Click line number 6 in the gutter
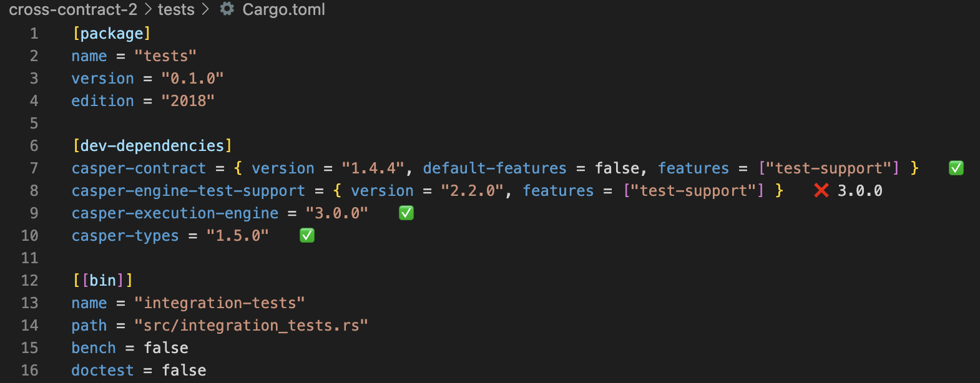 point(34,146)
